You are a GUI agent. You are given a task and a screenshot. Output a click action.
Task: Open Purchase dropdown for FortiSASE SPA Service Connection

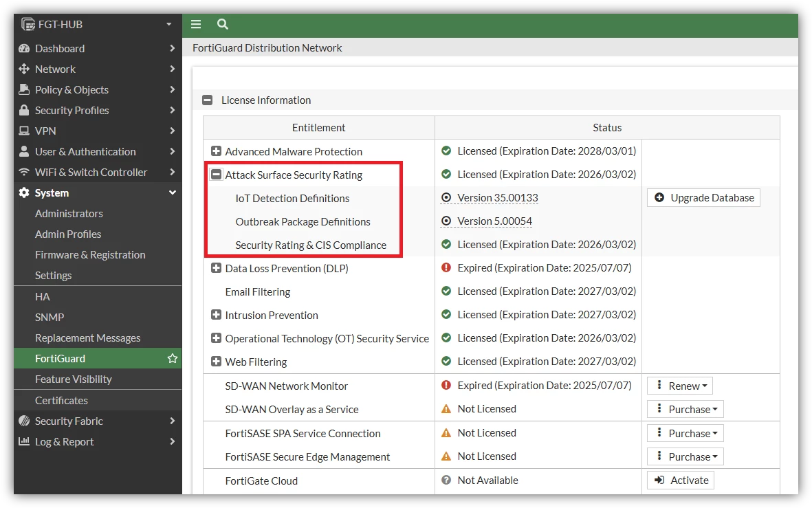[x=685, y=433]
